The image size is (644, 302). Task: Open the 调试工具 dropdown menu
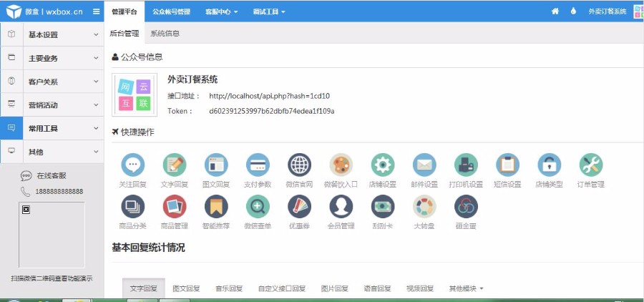(269, 11)
